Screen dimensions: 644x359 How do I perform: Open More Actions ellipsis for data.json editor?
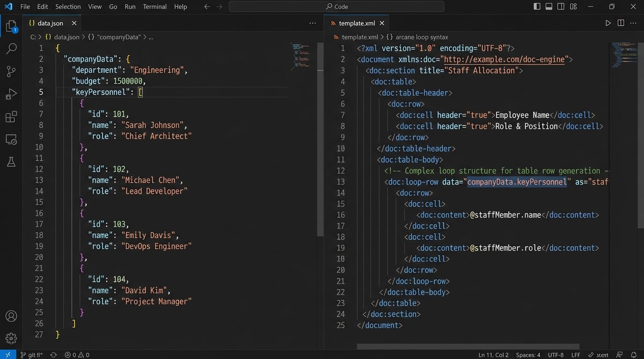pos(313,23)
